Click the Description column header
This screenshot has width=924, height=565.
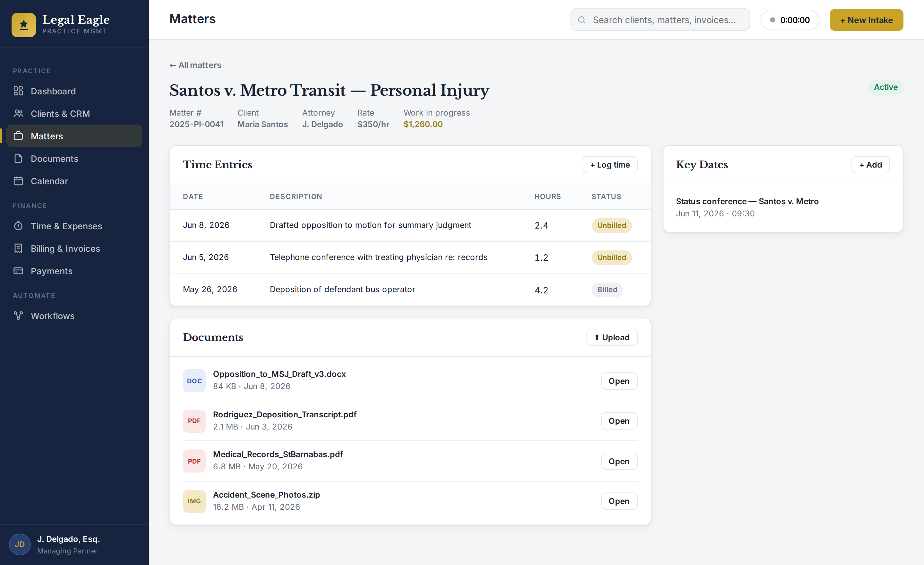coord(296,196)
